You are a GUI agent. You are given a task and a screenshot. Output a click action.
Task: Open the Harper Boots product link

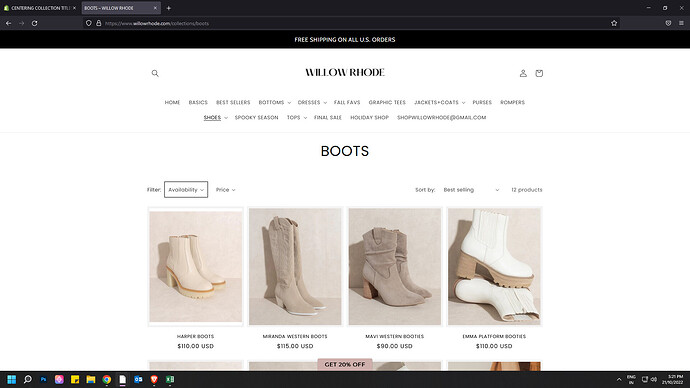[195, 336]
